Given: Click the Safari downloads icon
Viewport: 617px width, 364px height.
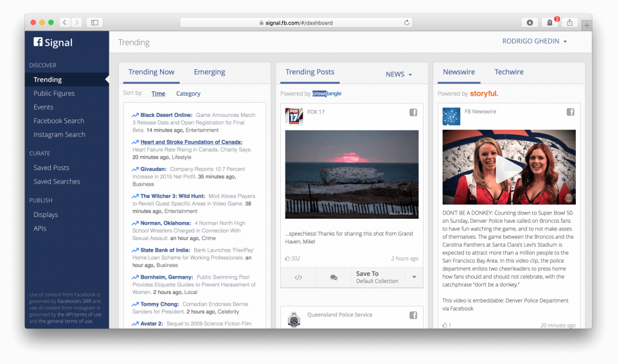Looking at the screenshot, I should click(x=530, y=22).
